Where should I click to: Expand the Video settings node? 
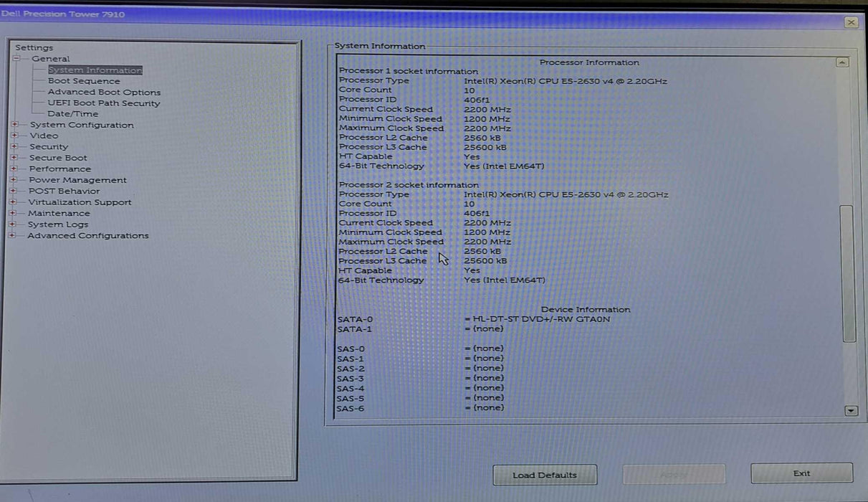[14, 136]
